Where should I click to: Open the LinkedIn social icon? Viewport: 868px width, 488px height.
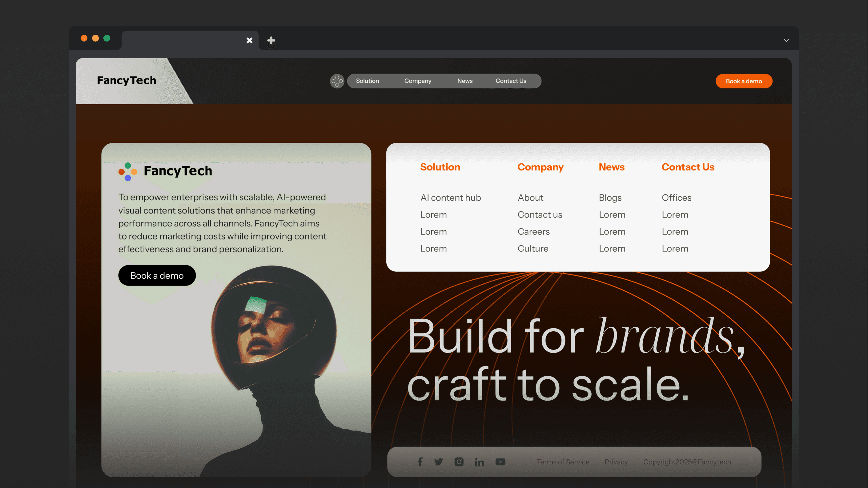[x=479, y=462]
